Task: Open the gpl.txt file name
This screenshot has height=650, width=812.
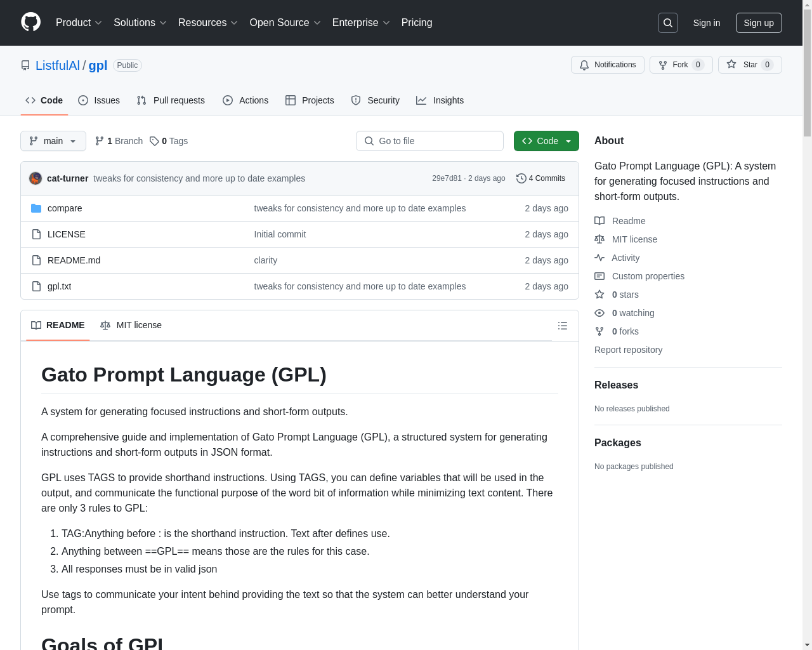Action: (60, 286)
